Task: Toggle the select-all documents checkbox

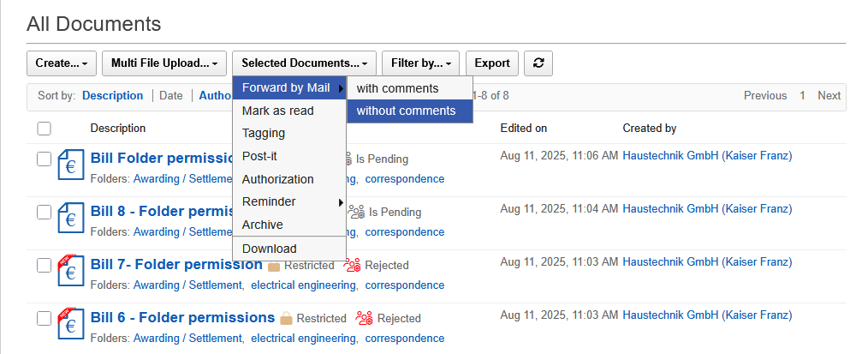Action: (45, 129)
